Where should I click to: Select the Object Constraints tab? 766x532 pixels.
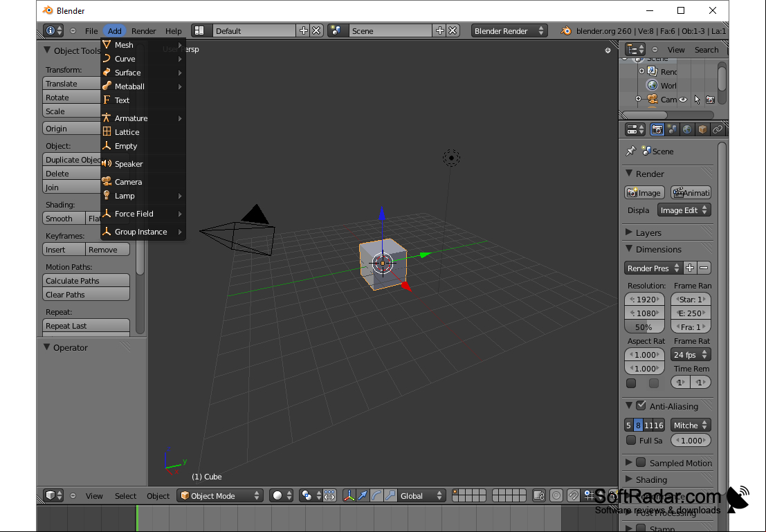(x=717, y=129)
